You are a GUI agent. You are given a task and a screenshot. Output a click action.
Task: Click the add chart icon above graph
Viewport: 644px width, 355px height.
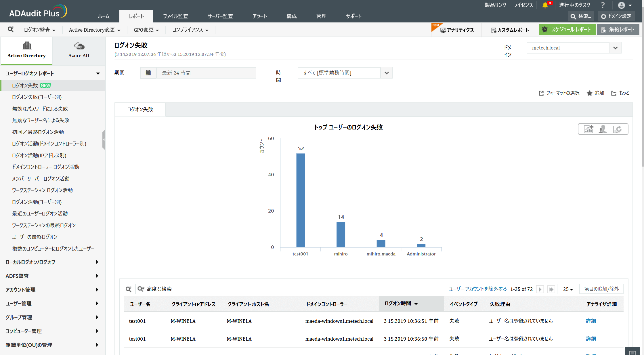tap(588, 129)
